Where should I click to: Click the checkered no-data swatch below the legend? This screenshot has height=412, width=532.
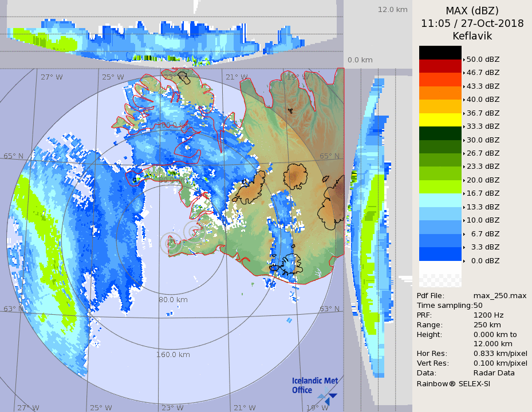pyautogui.click(x=440, y=278)
